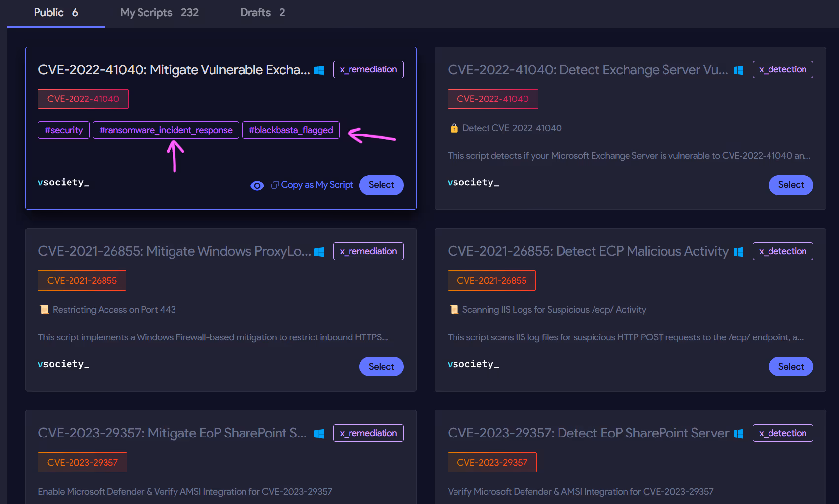Click x_remediation tag on CVE-2022-41040 Mitigate card
839x504 pixels.
click(x=368, y=69)
